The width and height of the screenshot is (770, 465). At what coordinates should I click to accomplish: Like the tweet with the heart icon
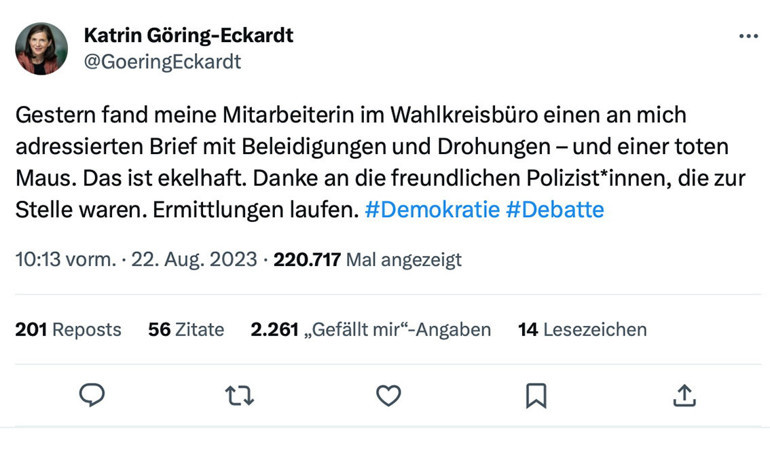pyautogui.click(x=388, y=396)
